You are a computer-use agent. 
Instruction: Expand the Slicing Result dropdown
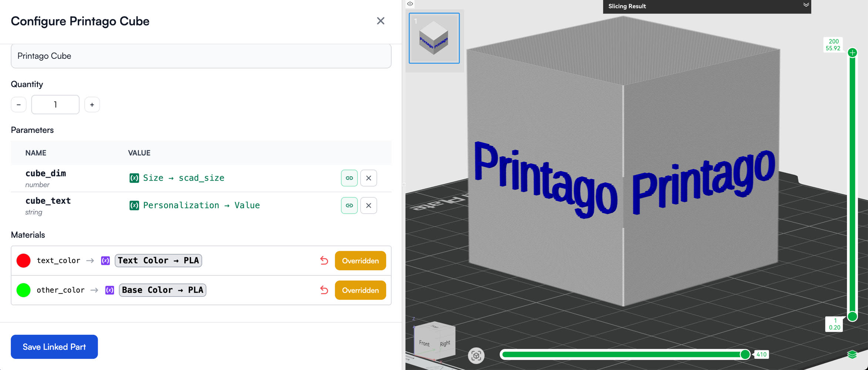click(806, 5)
